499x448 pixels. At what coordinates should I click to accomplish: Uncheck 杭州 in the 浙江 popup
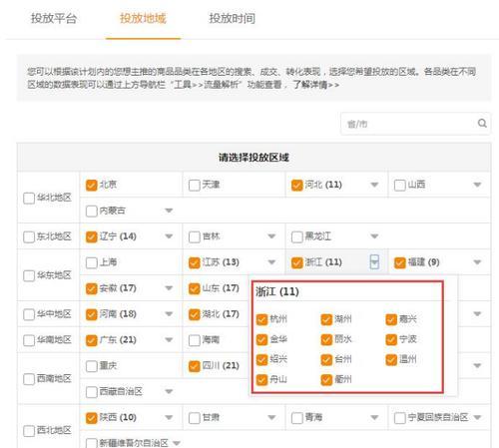tap(262, 319)
